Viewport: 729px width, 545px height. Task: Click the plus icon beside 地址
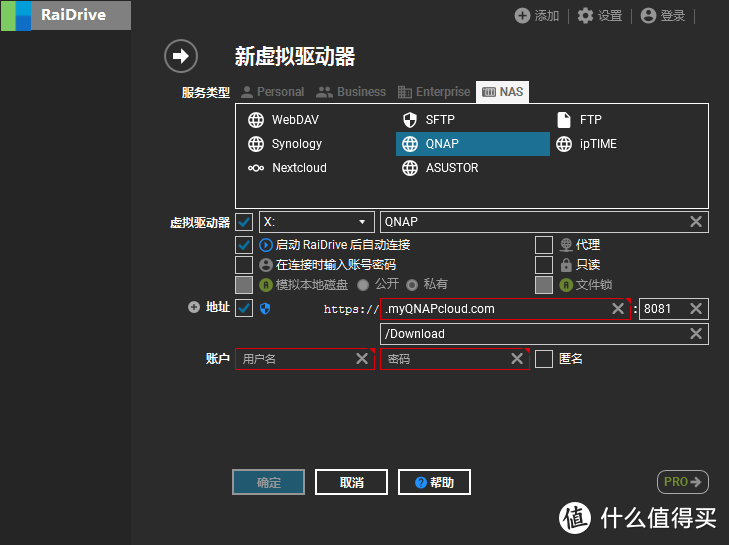coord(193,307)
